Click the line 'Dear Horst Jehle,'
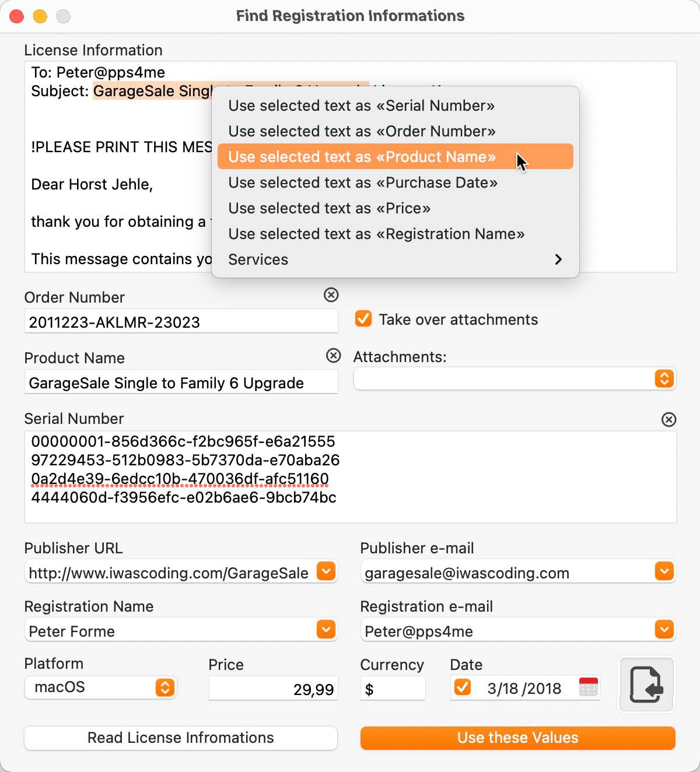The width and height of the screenshot is (700, 772). (x=92, y=184)
